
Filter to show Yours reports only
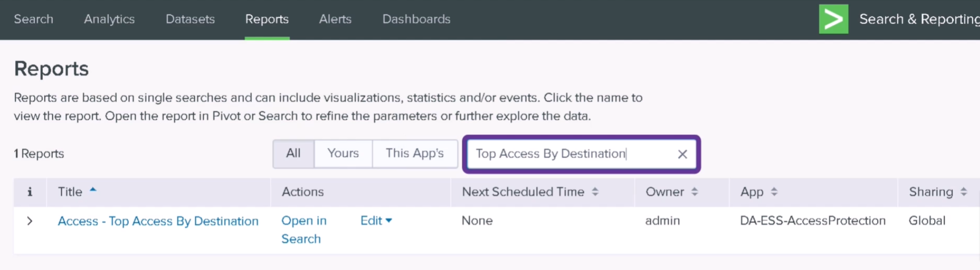[x=343, y=153]
